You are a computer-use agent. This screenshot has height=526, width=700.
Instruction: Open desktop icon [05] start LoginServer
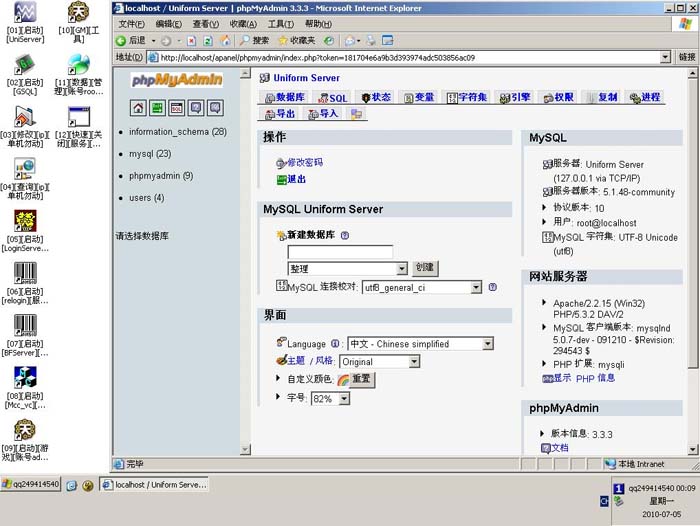25,231
